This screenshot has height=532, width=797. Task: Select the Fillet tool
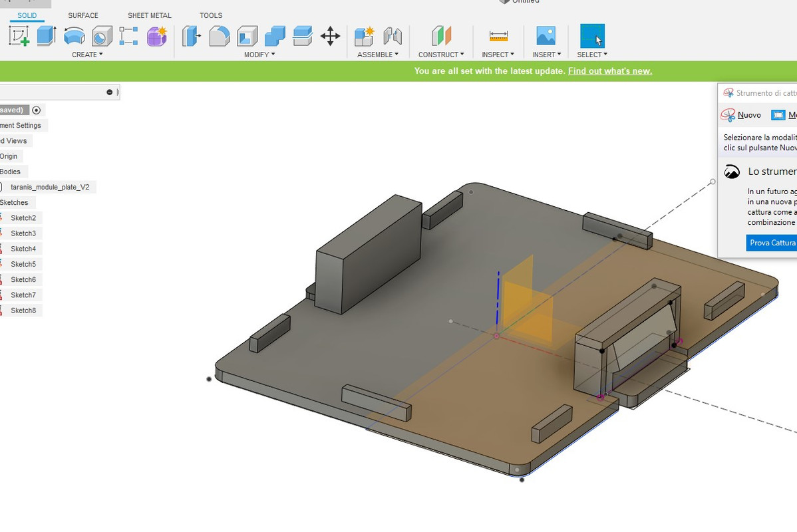[220, 36]
